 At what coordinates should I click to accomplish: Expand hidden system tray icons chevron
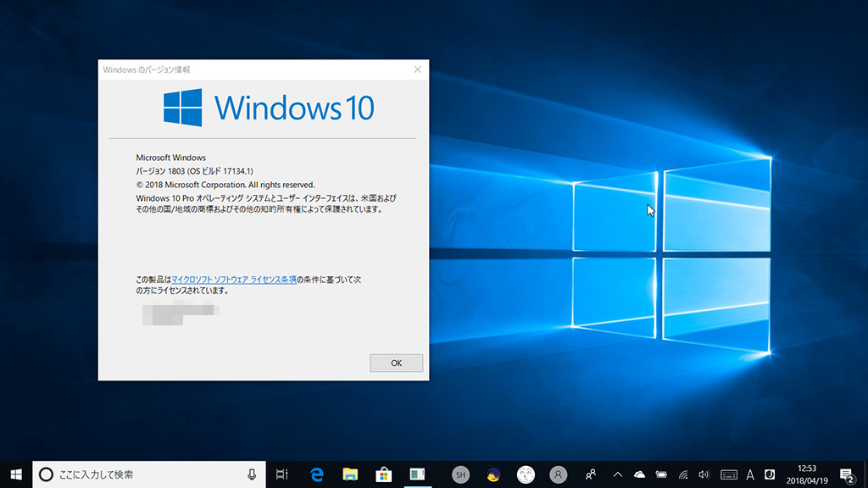pyautogui.click(x=617, y=474)
